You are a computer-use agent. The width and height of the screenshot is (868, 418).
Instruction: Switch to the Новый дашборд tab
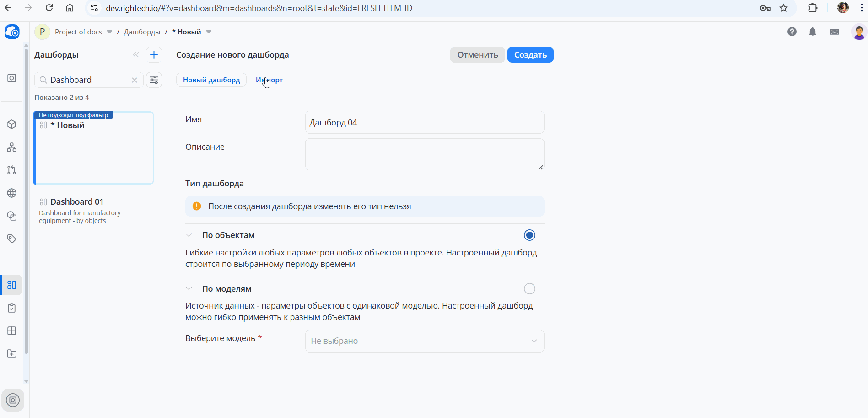click(211, 80)
